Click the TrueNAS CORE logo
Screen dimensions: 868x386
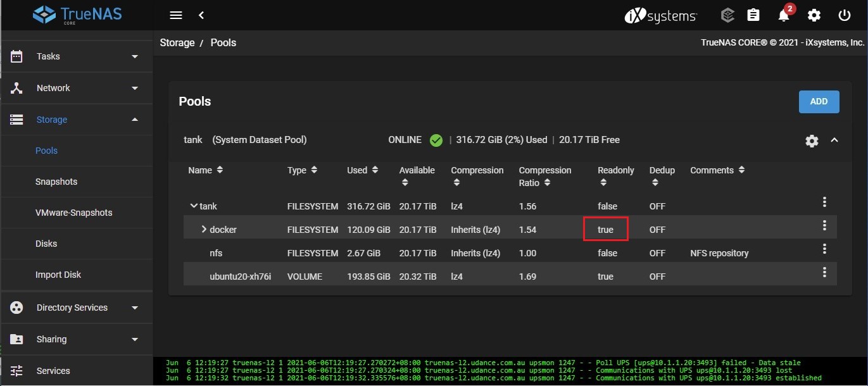pyautogui.click(x=77, y=15)
